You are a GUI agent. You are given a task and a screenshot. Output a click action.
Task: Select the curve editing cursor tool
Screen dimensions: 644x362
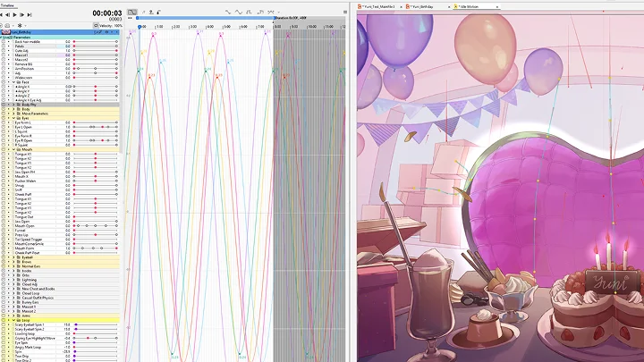tap(132, 13)
